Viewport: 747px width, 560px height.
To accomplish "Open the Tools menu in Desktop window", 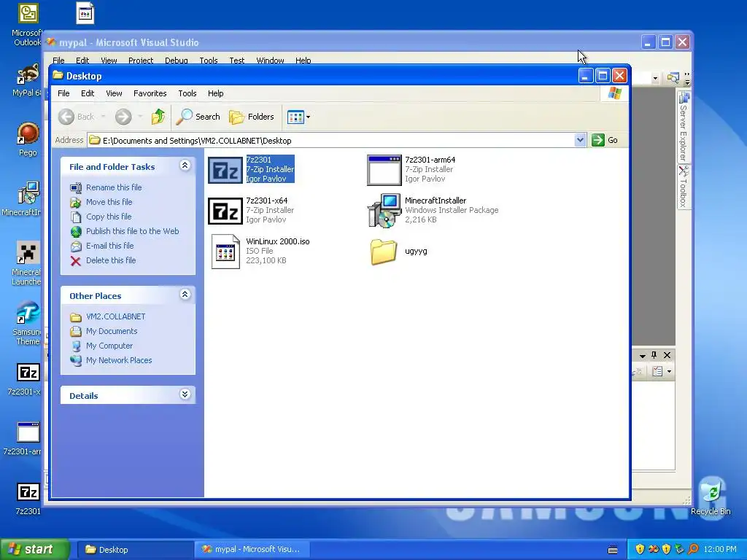I will (x=187, y=93).
